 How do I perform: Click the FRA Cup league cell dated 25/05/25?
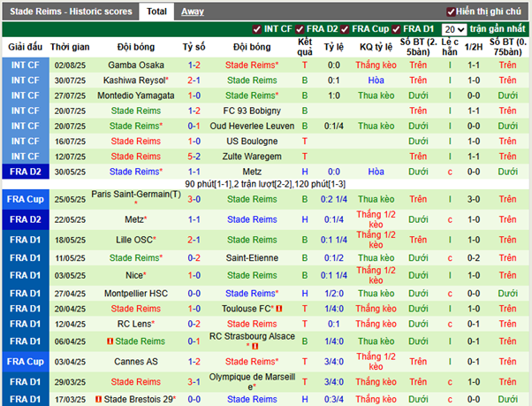pyautogui.click(x=26, y=199)
